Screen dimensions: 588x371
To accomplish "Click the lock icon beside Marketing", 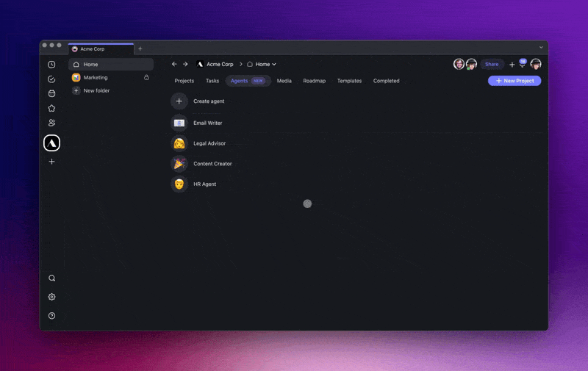I will [x=146, y=77].
